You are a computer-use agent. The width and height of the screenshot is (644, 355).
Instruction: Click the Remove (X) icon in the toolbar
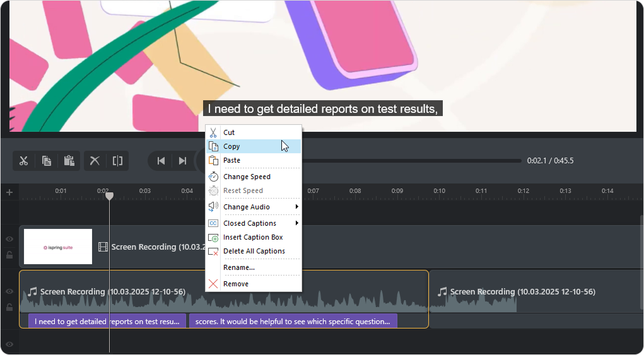[x=95, y=161]
